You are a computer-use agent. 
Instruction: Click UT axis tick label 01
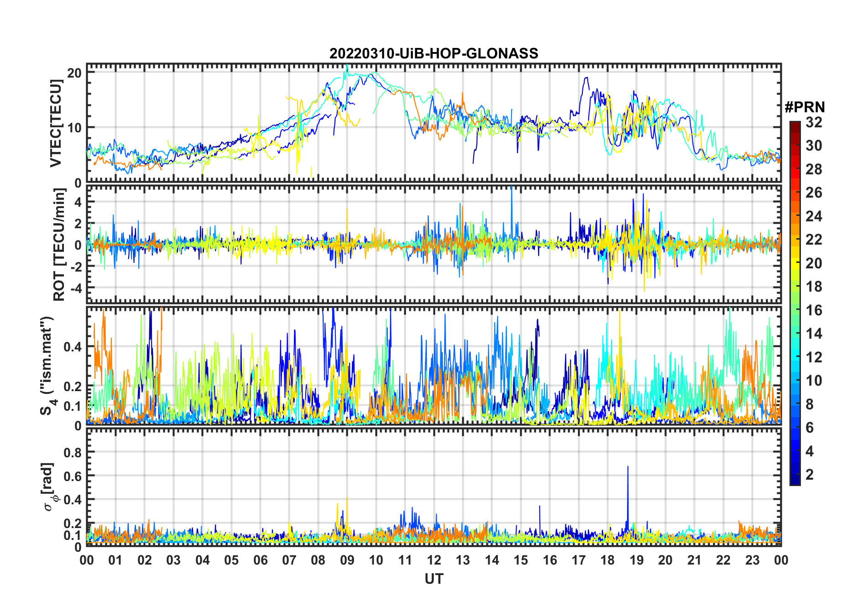point(115,560)
